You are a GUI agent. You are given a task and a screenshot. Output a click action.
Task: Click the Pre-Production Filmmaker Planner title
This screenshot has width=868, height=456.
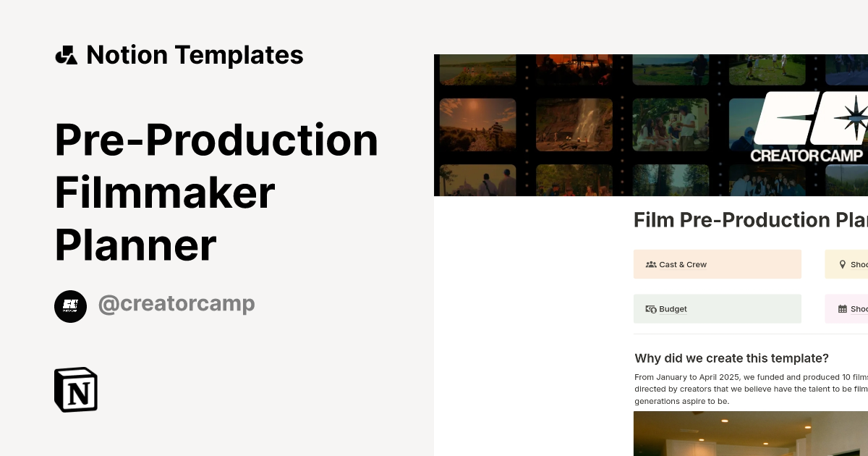point(216,192)
